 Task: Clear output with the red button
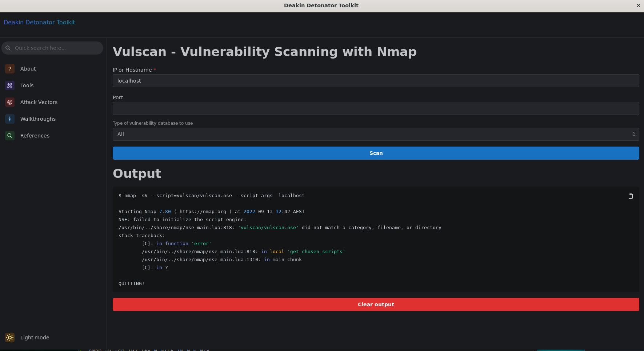pyautogui.click(x=376, y=304)
